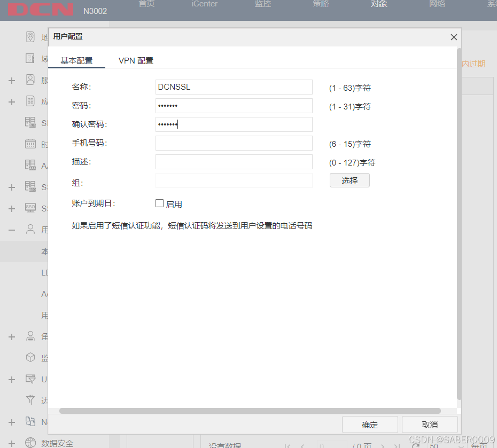
Task: Click the role person icon in sidebar
Action: coord(30,337)
